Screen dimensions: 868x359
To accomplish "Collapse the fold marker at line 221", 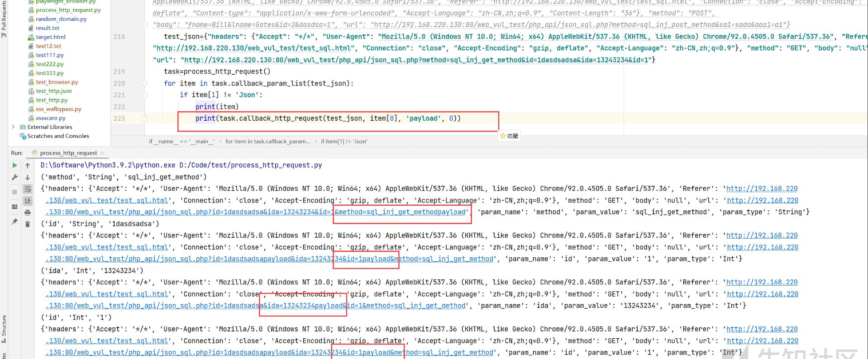I will (145, 95).
